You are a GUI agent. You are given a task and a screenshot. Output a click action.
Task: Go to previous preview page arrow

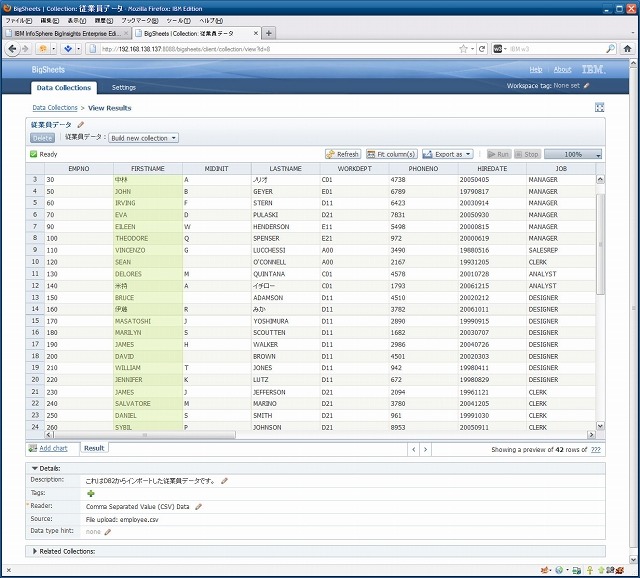[x=413, y=449]
